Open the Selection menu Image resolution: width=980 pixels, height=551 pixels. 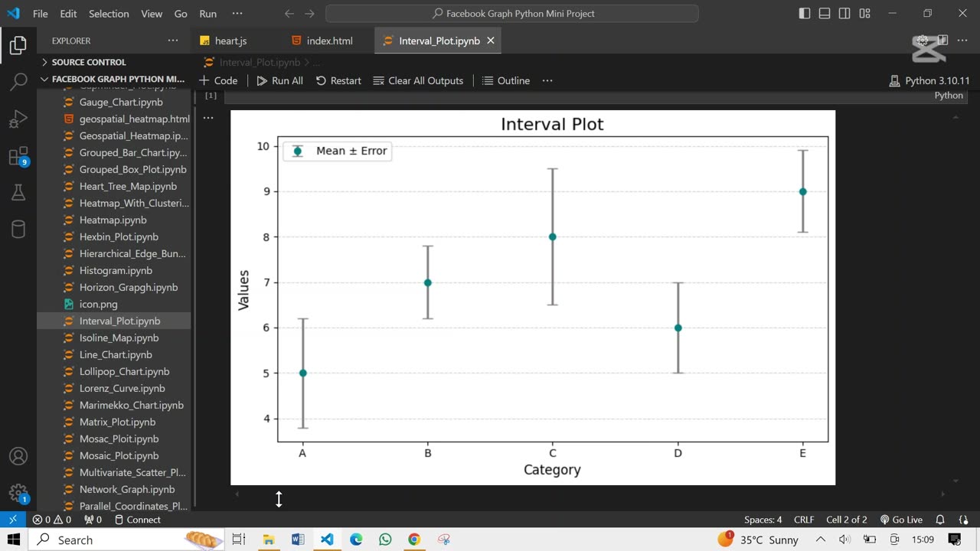pos(109,14)
